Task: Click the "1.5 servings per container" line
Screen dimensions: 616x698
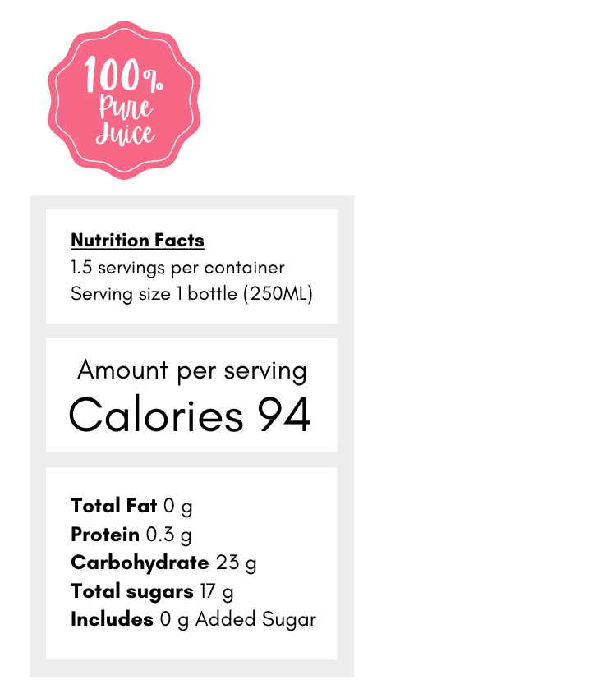Action: tap(177, 268)
